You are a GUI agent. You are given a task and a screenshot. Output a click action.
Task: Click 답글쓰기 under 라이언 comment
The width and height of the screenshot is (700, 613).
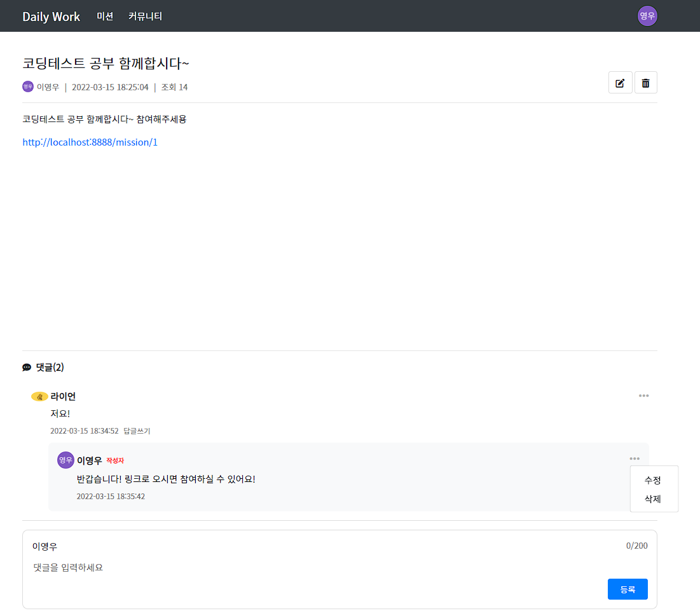click(x=137, y=431)
